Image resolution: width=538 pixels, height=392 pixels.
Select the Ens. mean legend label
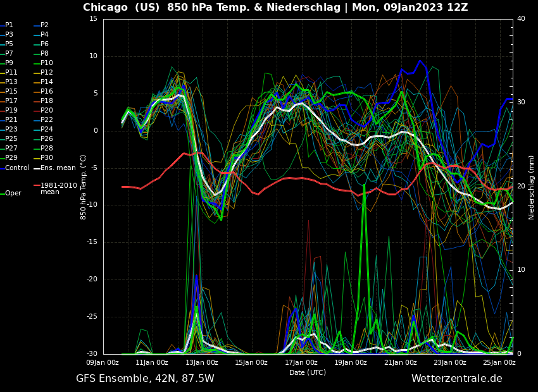[x=58, y=168]
